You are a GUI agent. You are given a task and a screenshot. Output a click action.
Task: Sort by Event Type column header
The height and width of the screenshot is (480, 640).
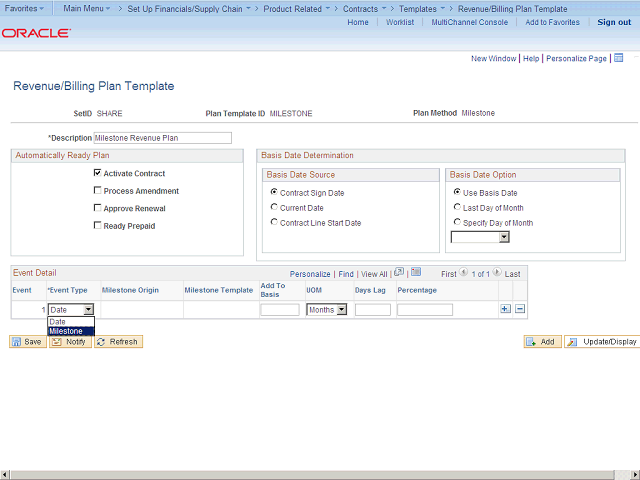point(68,290)
